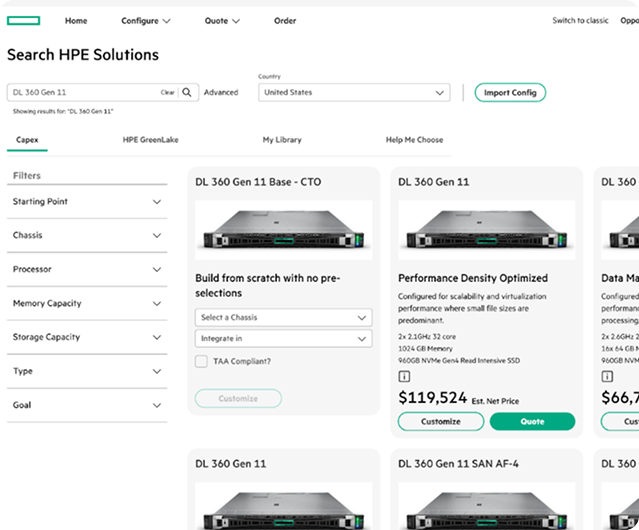Expand the Processor filter
This screenshot has width=639, height=530.
(87, 269)
